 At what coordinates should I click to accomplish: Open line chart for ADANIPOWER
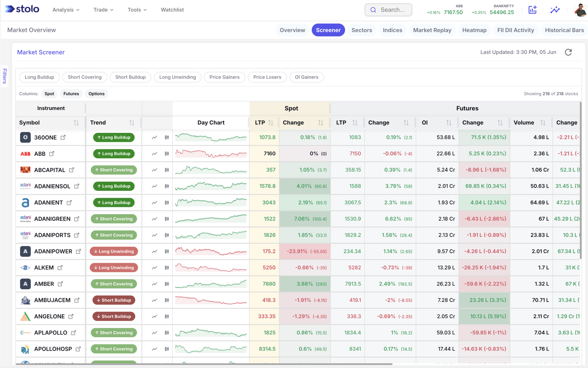(154, 251)
